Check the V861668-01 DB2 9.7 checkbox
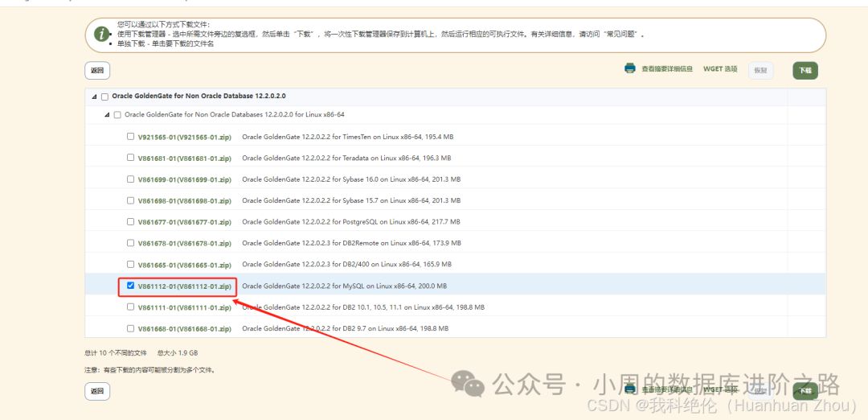The width and height of the screenshot is (868, 420). pyautogui.click(x=131, y=328)
